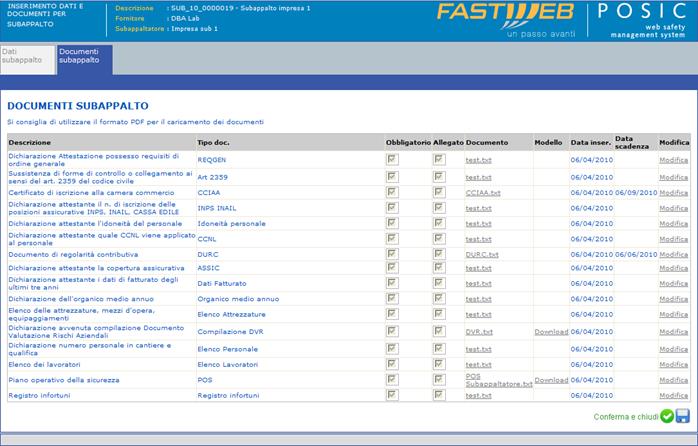The width and height of the screenshot is (698, 446).
Task: Click Modifica for the POS row
Action: [674, 380]
